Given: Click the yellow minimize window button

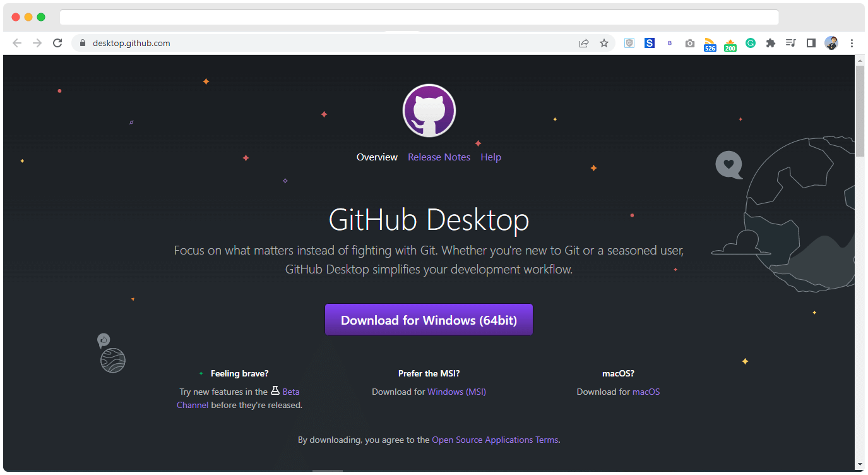Looking at the screenshot, I should (28, 17).
